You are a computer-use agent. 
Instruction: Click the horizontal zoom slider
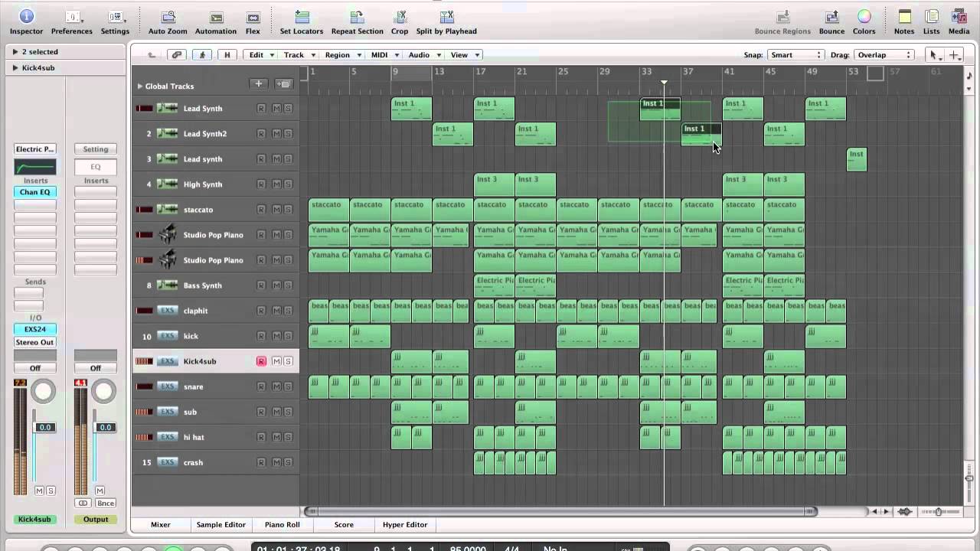tap(939, 512)
